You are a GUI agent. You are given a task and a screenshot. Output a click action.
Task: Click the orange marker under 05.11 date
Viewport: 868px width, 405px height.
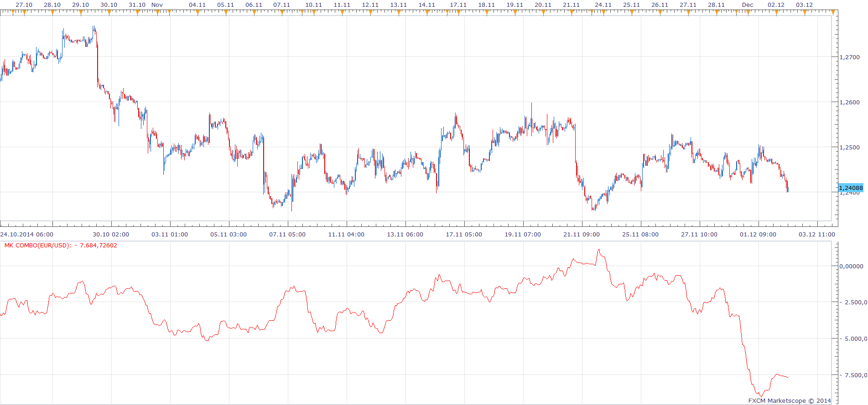click(226, 12)
